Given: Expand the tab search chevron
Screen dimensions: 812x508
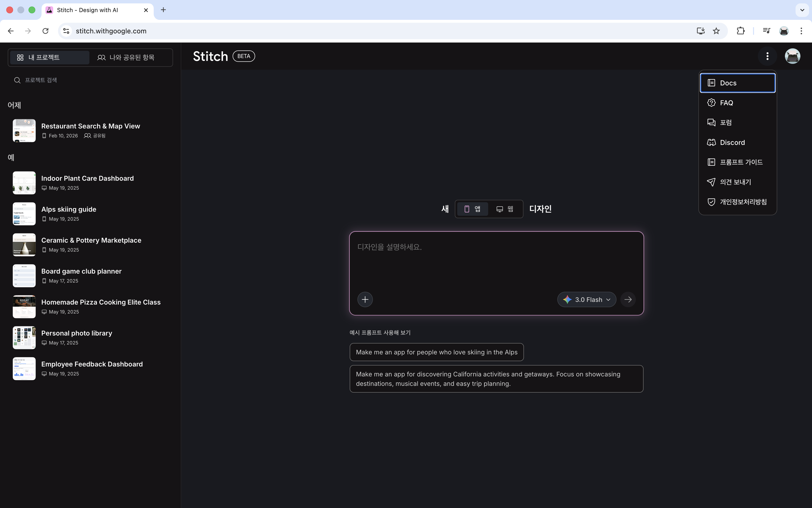Looking at the screenshot, I should [x=802, y=10].
